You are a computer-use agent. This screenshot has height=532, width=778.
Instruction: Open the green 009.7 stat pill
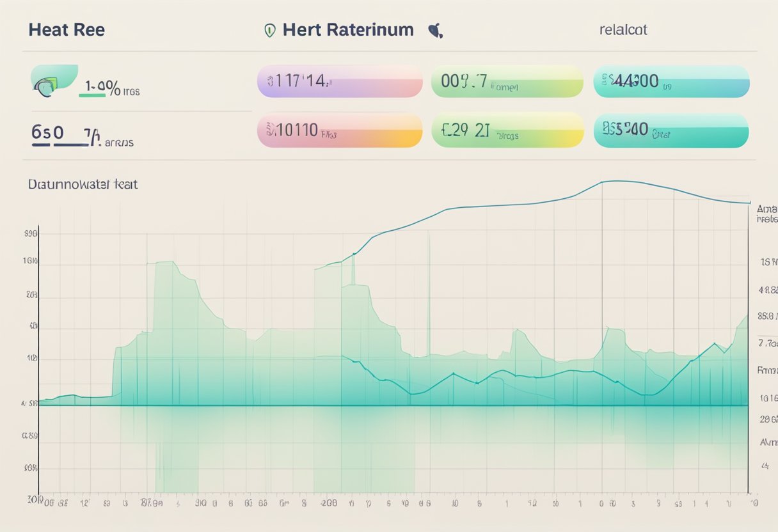[507, 81]
